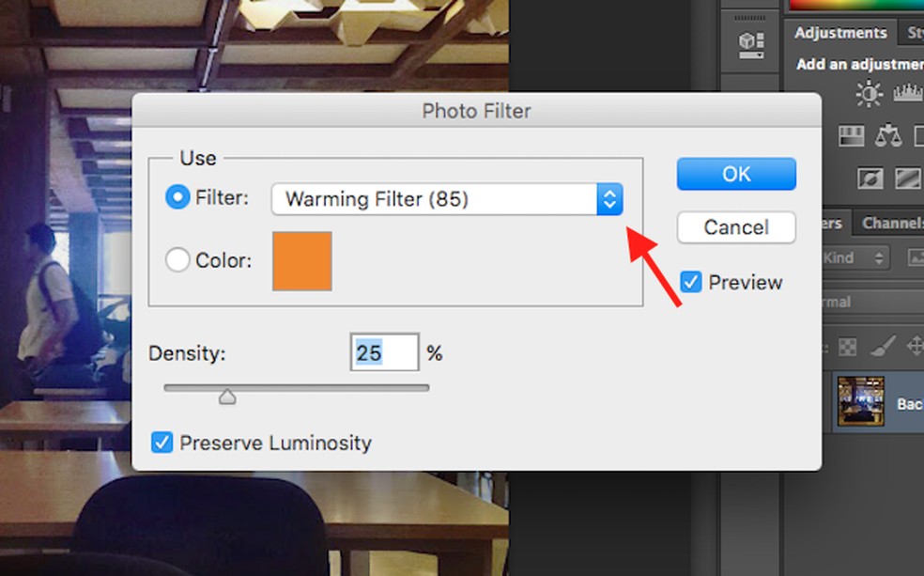This screenshot has height=576, width=924.
Task: Select the Adjustments tab
Action: tap(840, 33)
